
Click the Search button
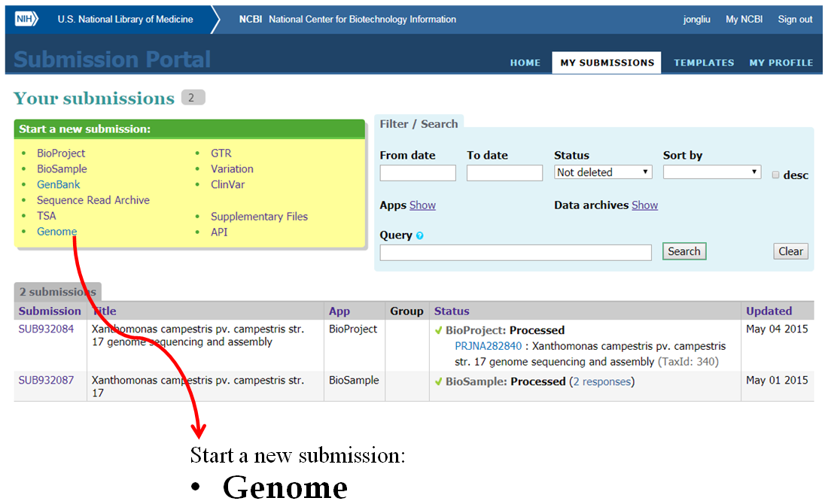(684, 252)
